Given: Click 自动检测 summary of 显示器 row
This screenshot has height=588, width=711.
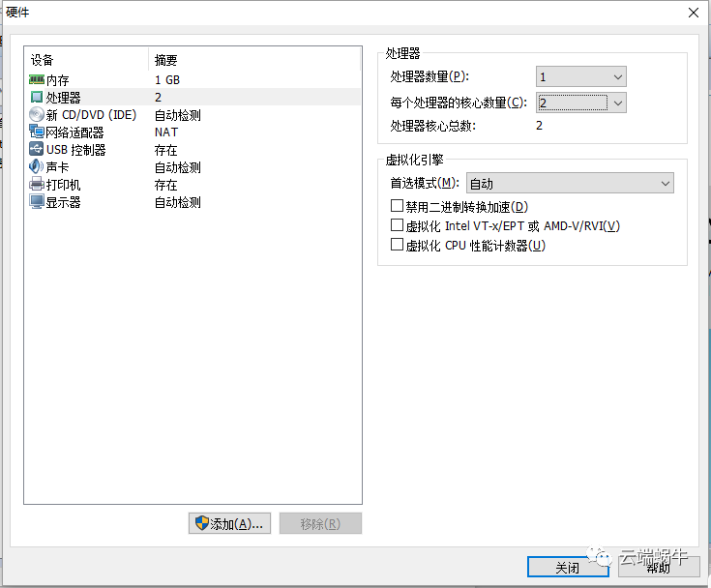Looking at the screenshot, I should point(178,202).
